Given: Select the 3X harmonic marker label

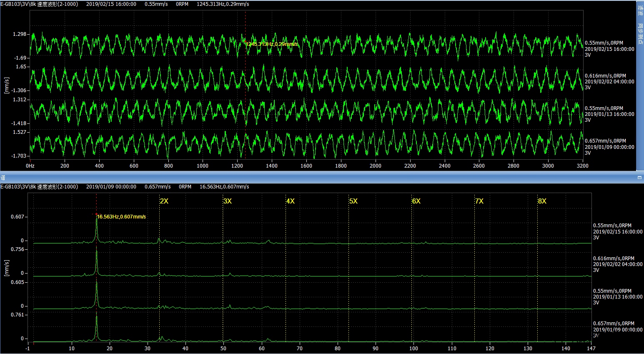Looking at the screenshot, I should [228, 201].
